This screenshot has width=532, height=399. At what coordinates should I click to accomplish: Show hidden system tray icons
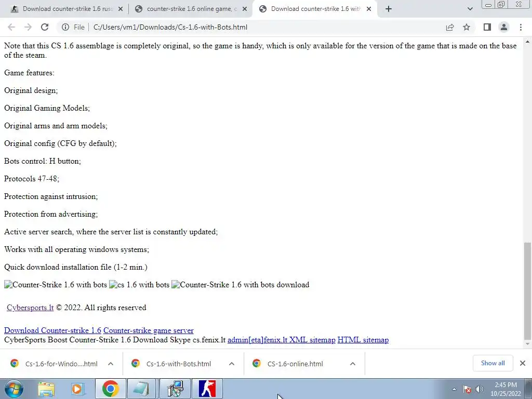pos(454,389)
